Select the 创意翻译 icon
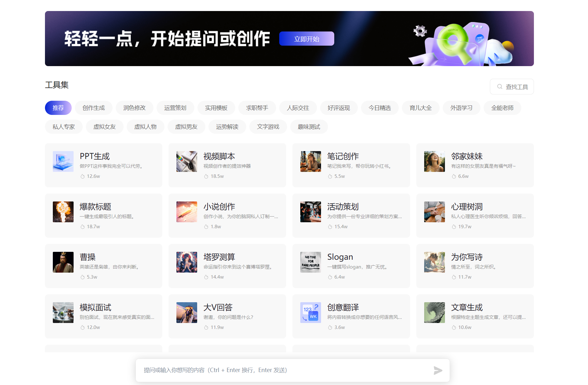This screenshot has height=385, width=588. coord(311,313)
